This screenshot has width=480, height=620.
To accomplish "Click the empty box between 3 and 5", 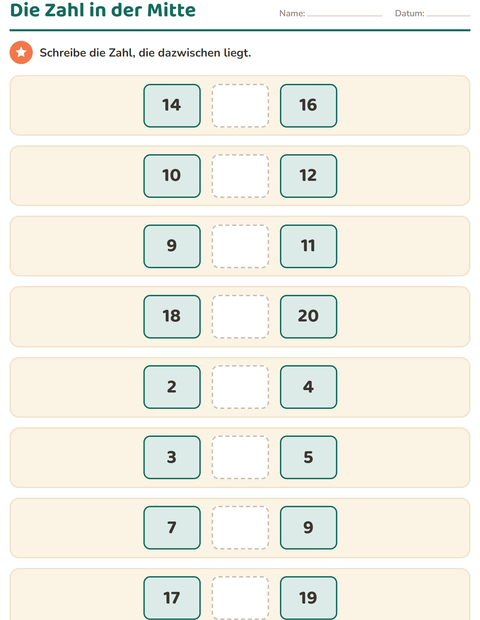I will 240,457.
